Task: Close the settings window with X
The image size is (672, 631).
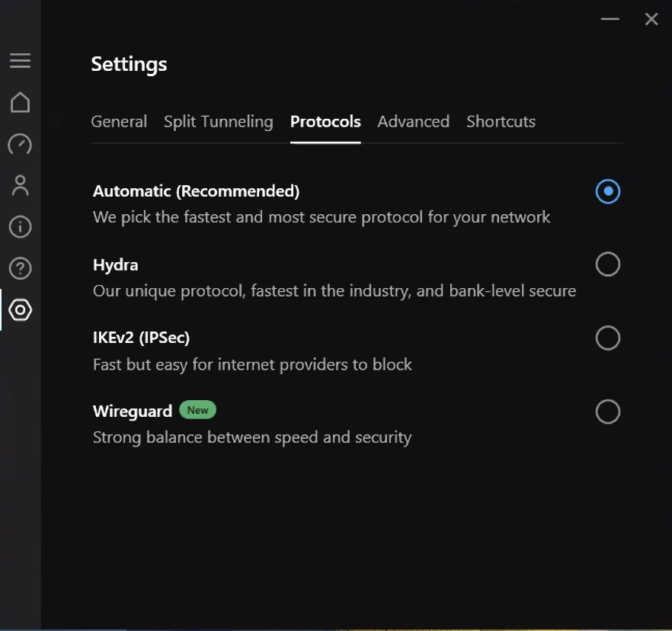Action: [651, 19]
